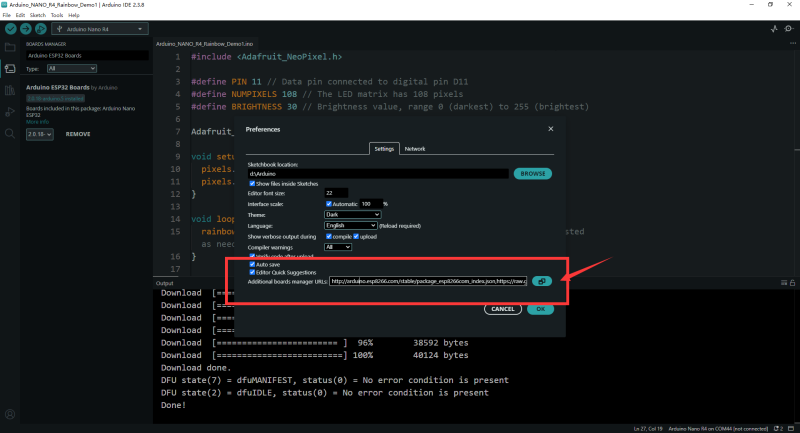
Task: Click the '#define BRIGHTNESS 30' code line
Action: 390,107
